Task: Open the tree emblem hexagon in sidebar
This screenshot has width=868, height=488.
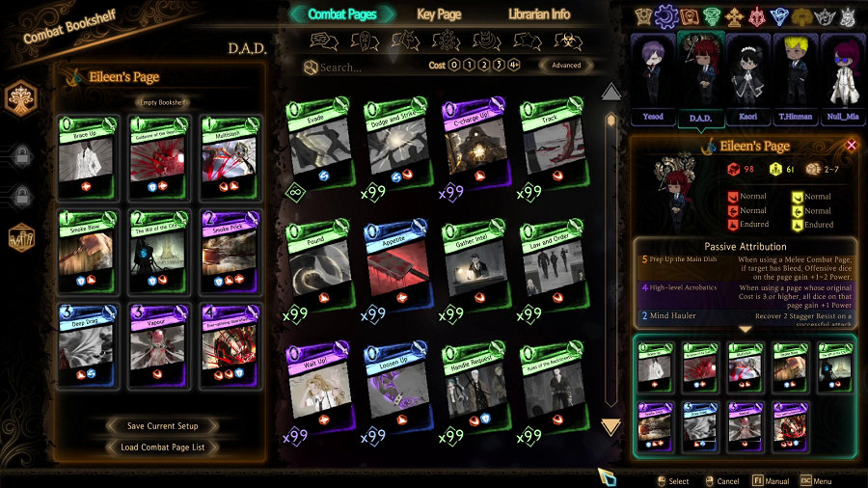Action: [21, 98]
